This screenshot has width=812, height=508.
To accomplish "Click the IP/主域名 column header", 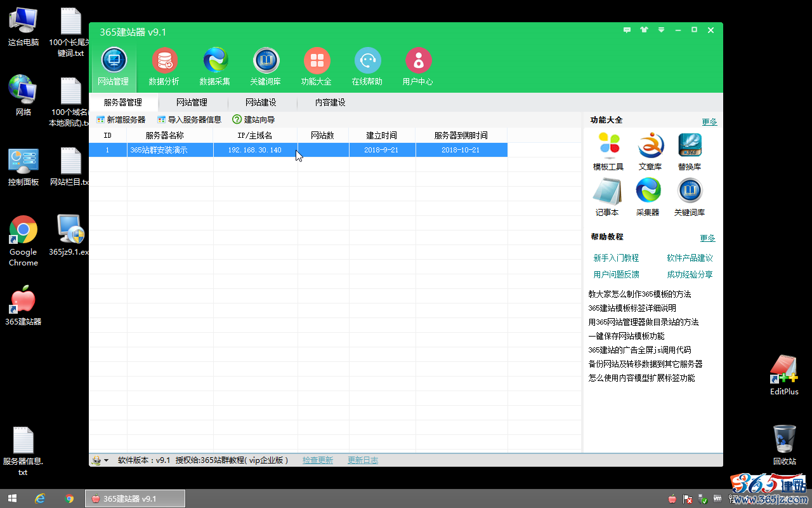I will 255,135.
